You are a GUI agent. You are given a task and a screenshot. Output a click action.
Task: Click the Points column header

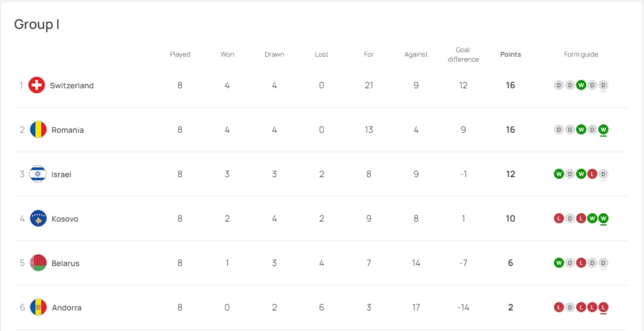coord(511,54)
